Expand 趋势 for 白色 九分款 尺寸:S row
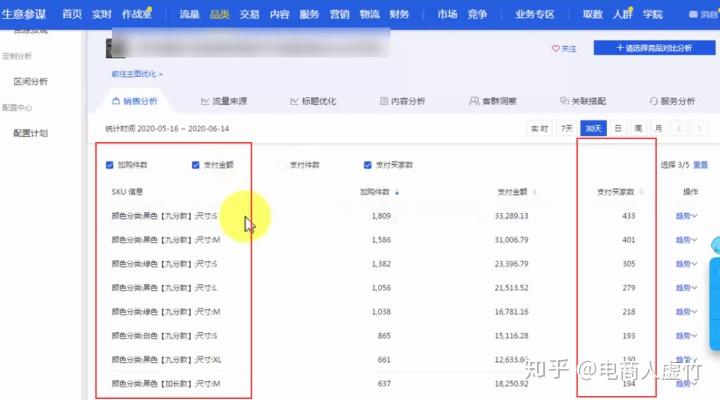The width and height of the screenshot is (720, 400). (x=686, y=336)
